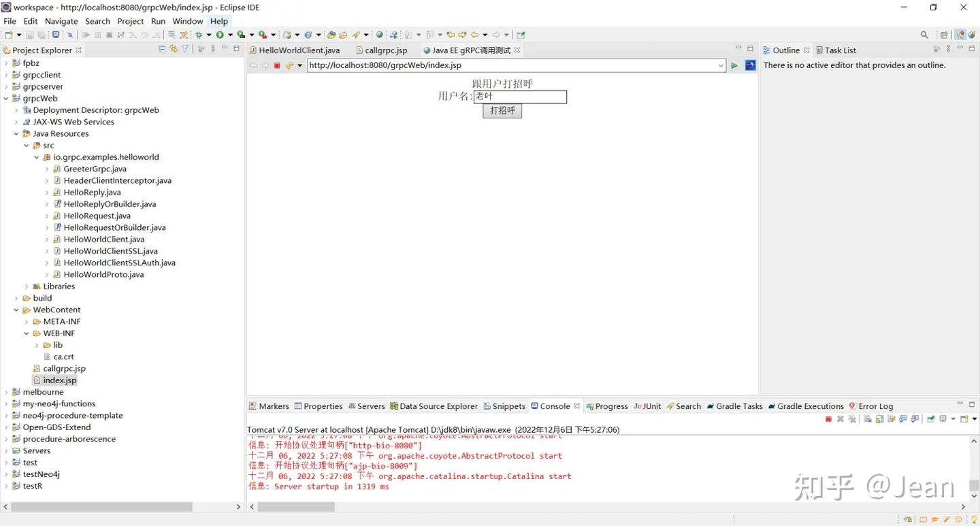
Task: Stop loading page in internal browser
Action: coord(277,65)
